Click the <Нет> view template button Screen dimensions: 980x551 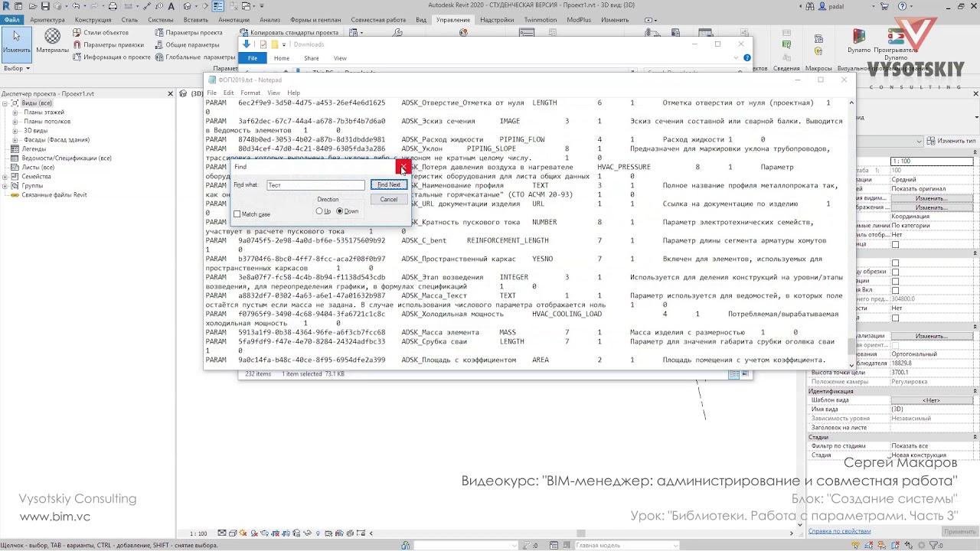pyautogui.click(x=931, y=400)
